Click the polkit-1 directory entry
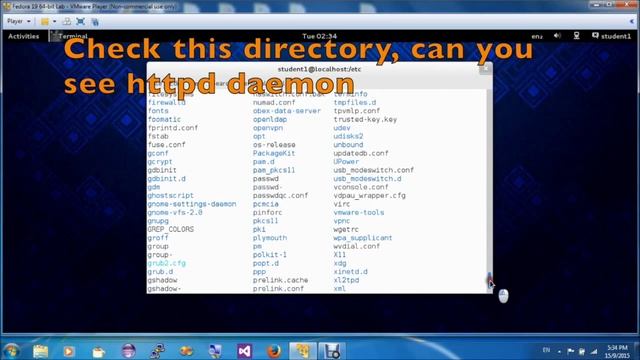 pyautogui.click(x=270, y=255)
